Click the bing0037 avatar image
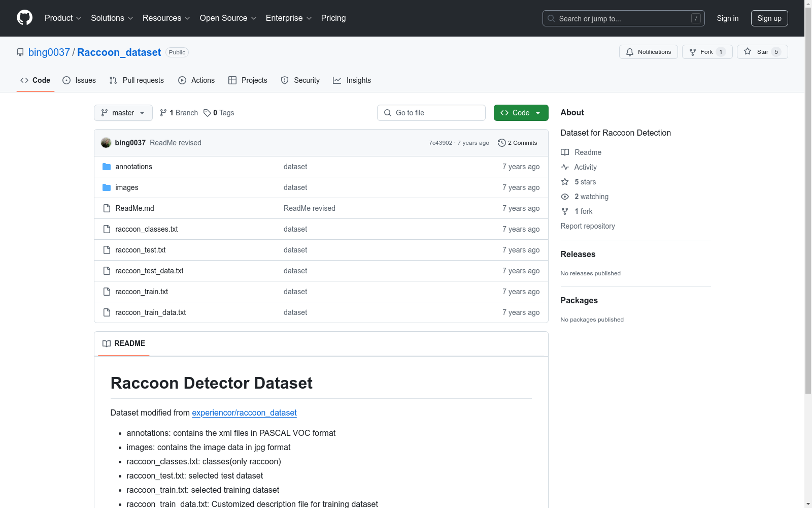The height and width of the screenshot is (508, 812). coord(106,143)
